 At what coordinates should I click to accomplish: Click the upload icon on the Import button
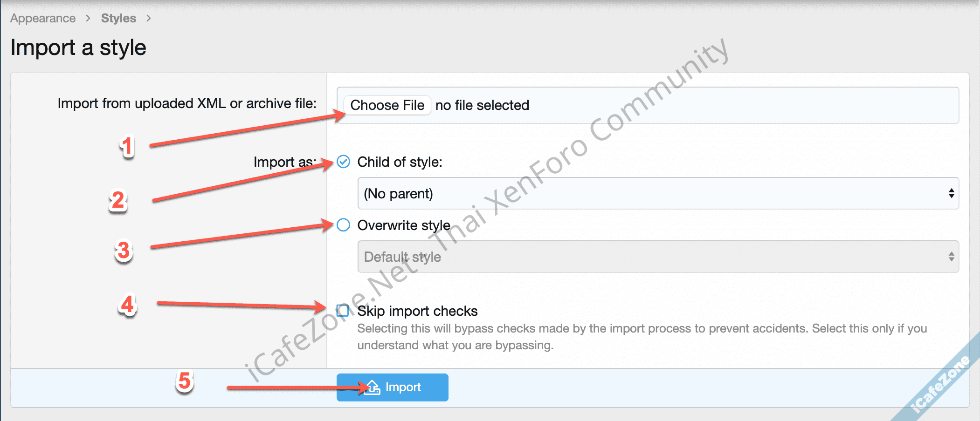[373, 387]
